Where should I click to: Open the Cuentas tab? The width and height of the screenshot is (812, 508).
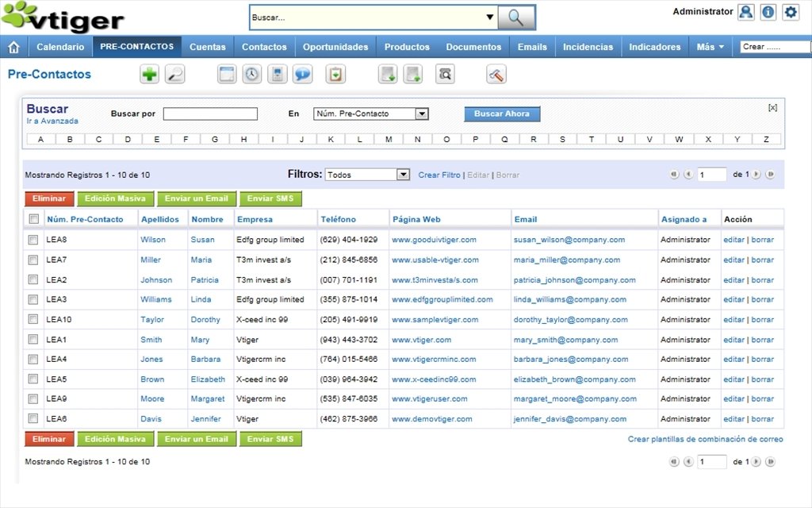[207, 47]
